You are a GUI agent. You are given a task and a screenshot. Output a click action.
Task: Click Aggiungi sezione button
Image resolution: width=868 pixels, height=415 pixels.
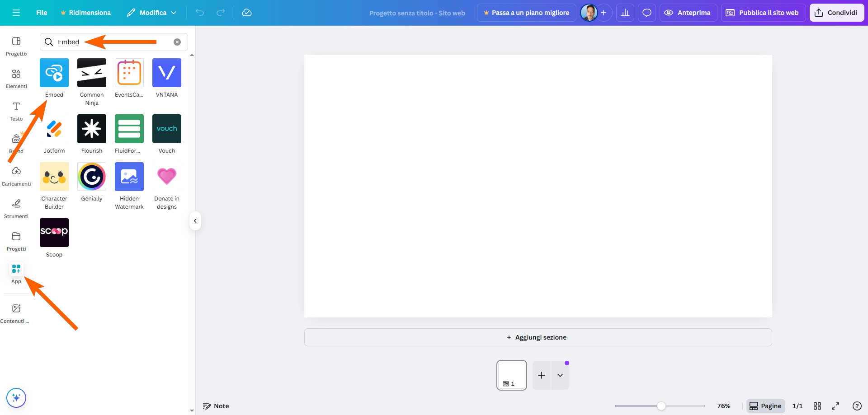click(538, 337)
